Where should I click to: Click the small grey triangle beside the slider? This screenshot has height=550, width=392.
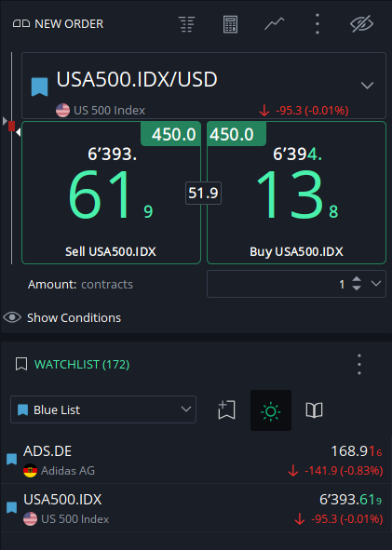pyautogui.click(x=5, y=121)
